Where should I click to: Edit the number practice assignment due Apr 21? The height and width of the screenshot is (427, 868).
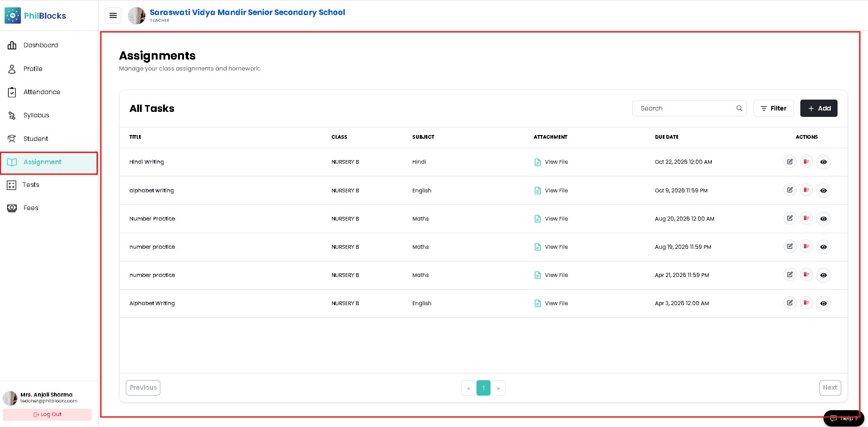pyautogui.click(x=790, y=275)
